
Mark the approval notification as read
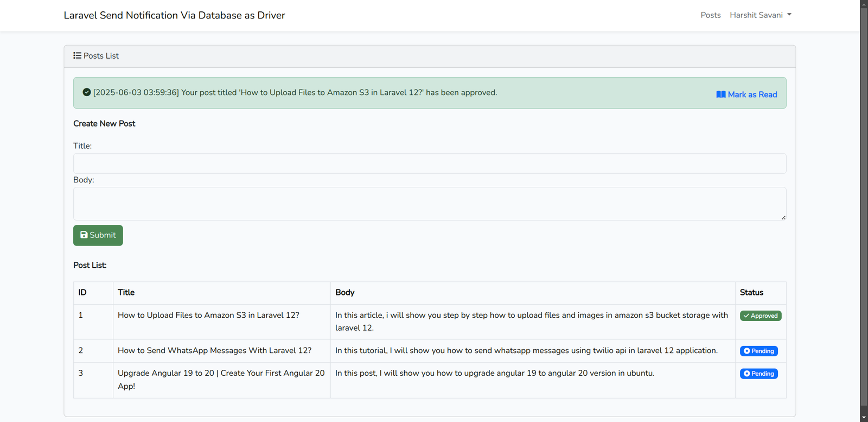coord(752,95)
